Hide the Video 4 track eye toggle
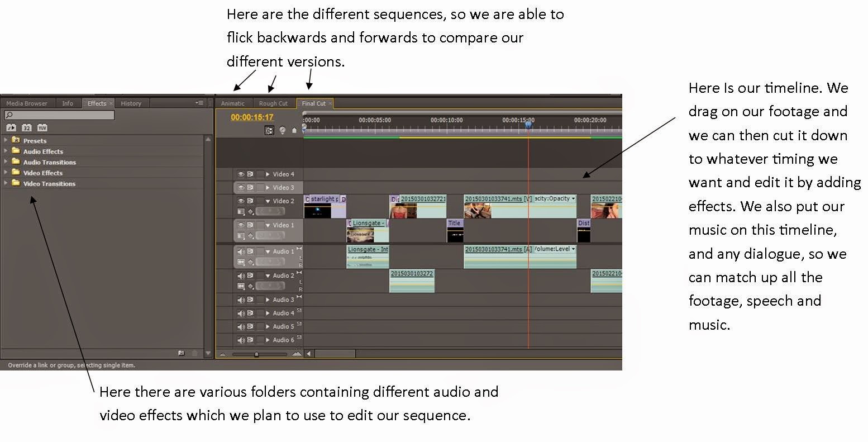Screen dimensions: 868x442 [241, 174]
